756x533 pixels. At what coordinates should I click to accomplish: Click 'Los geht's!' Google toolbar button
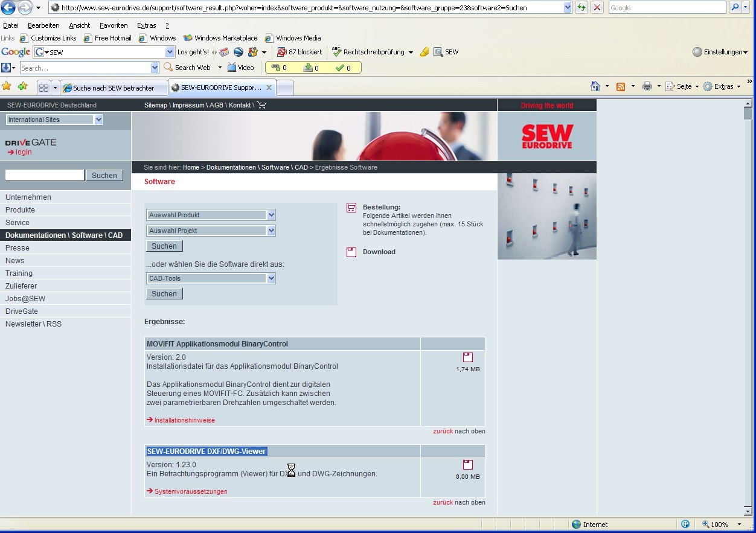[x=193, y=52]
